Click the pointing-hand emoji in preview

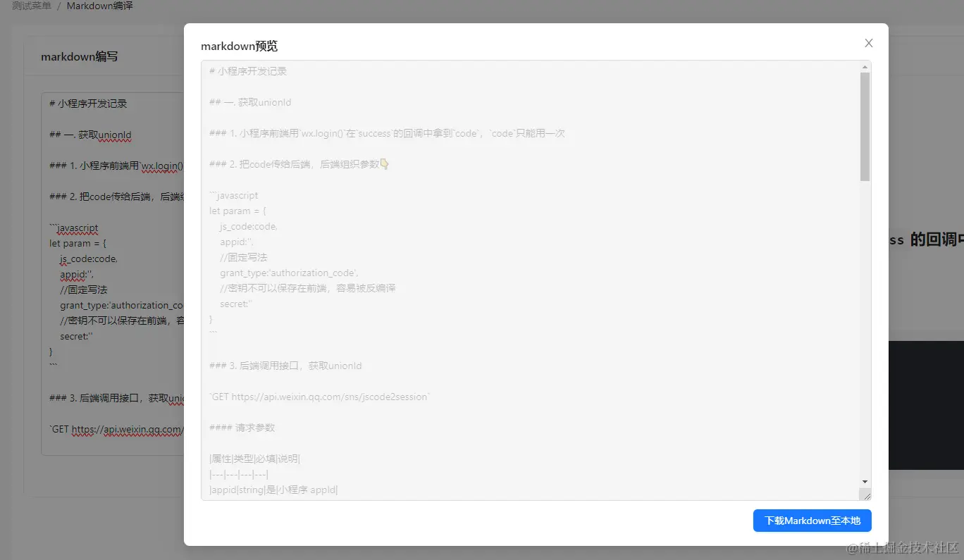tap(385, 164)
